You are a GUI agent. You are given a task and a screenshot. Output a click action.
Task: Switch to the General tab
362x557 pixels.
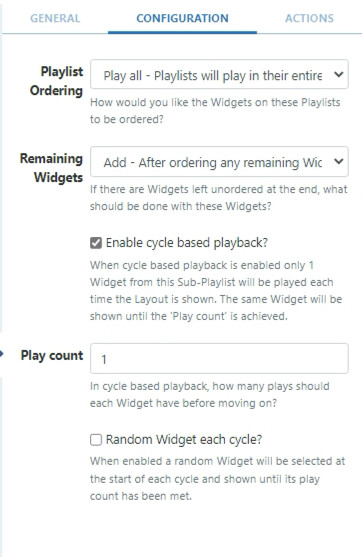(x=55, y=18)
